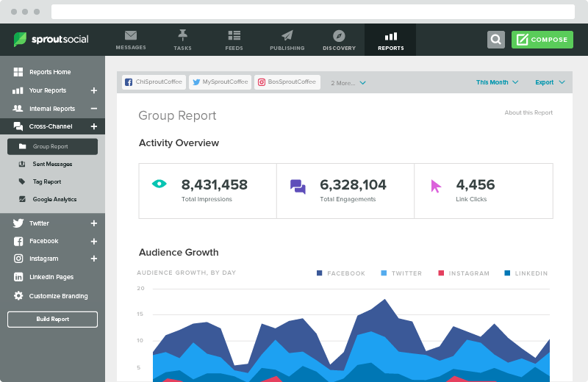Click the Facebook legend color swatch
This screenshot has height=382, width=588.
tap(320, 273)
